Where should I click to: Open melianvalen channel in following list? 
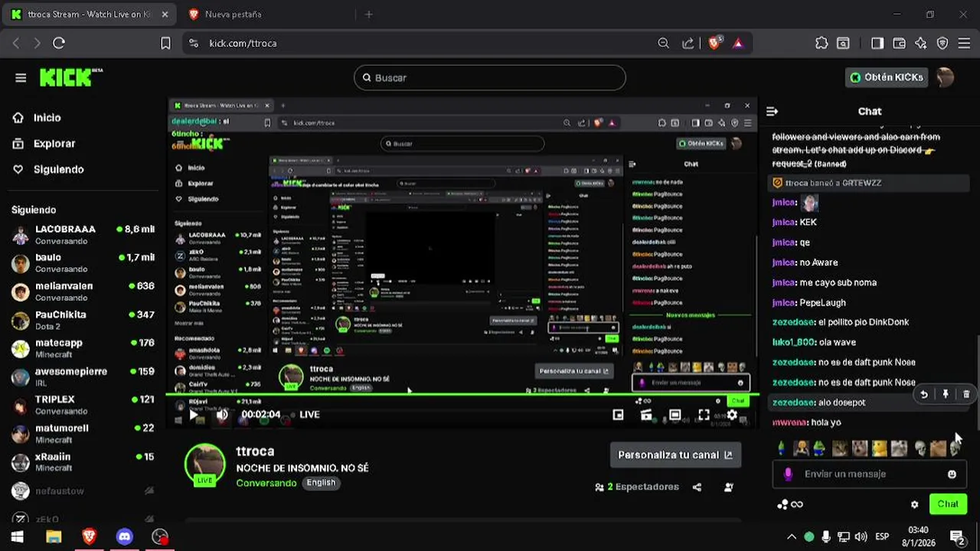pos(83,292)
